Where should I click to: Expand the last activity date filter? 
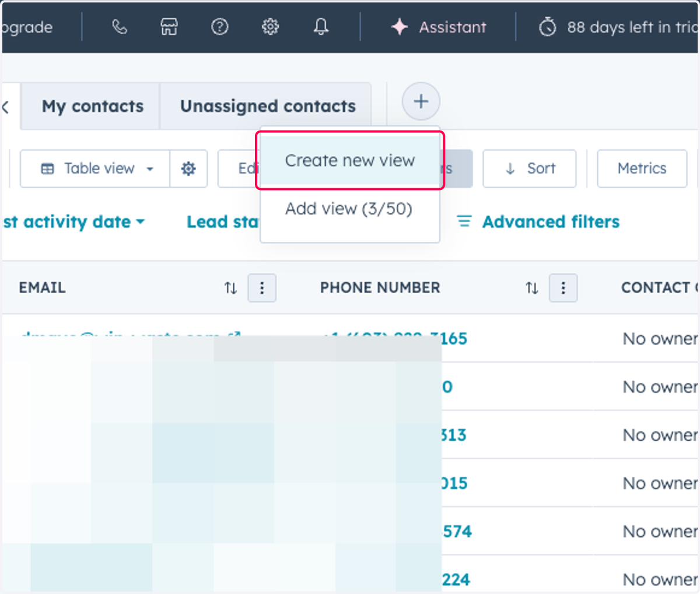[73, 222]
